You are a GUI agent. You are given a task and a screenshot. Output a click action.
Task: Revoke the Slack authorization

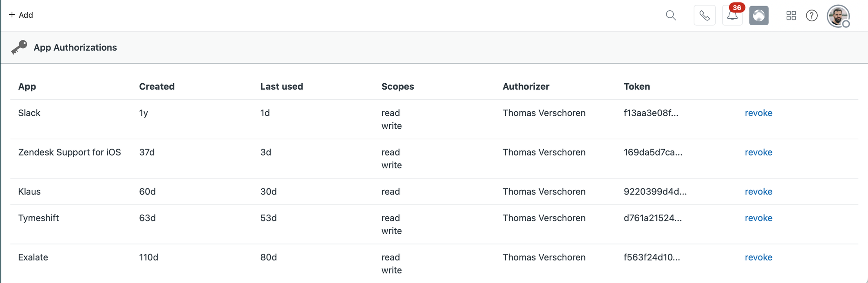pos(758,113)
